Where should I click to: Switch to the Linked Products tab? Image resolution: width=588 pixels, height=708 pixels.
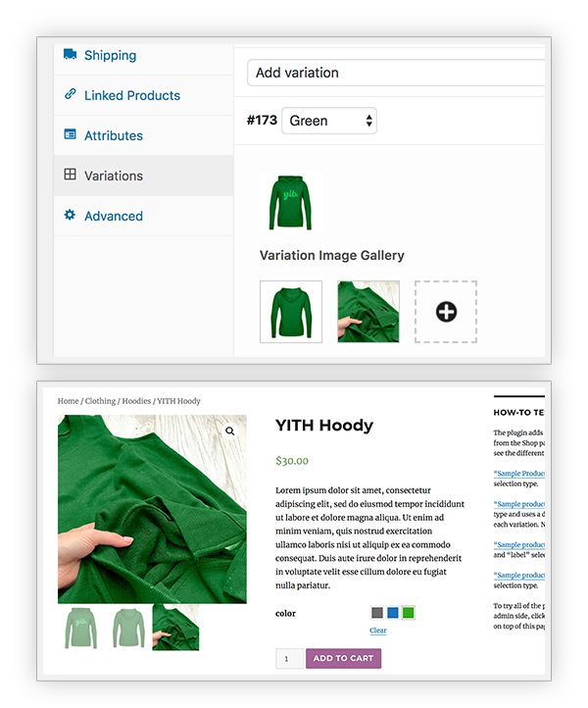131,95
